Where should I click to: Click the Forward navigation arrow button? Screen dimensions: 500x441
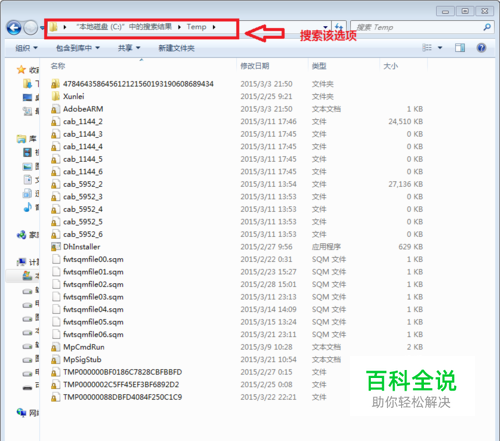click(31, 28)
